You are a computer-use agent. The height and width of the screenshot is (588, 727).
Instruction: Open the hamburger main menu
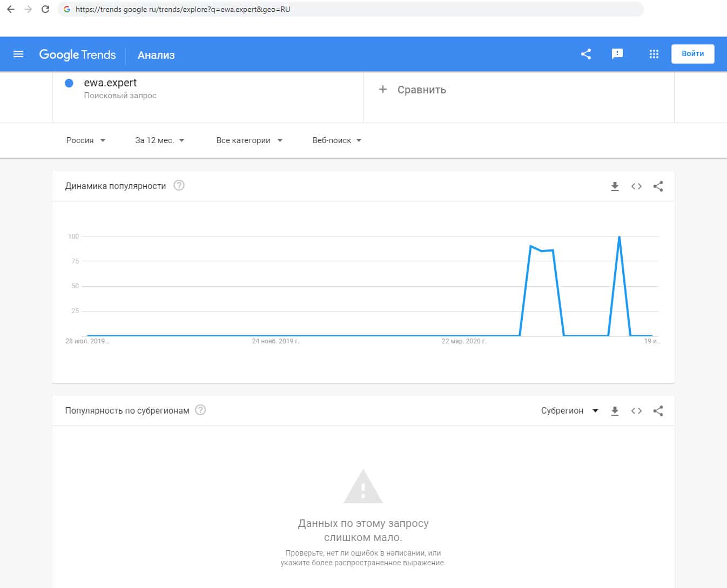[x=18, y=54]
